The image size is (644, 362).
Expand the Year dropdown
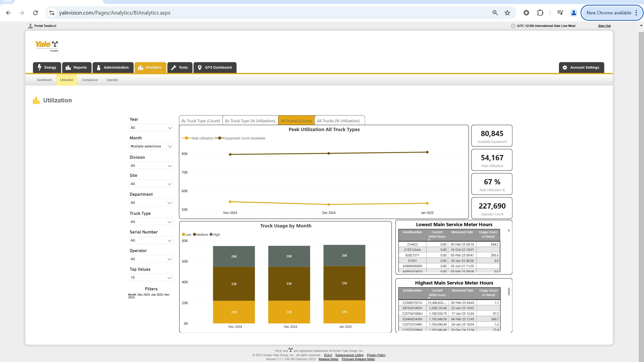(x=151, y=128)
